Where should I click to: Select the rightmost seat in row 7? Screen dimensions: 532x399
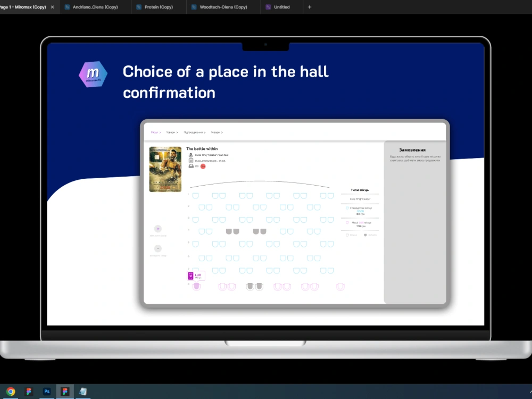pyautogui.click(x=330, y=271)
